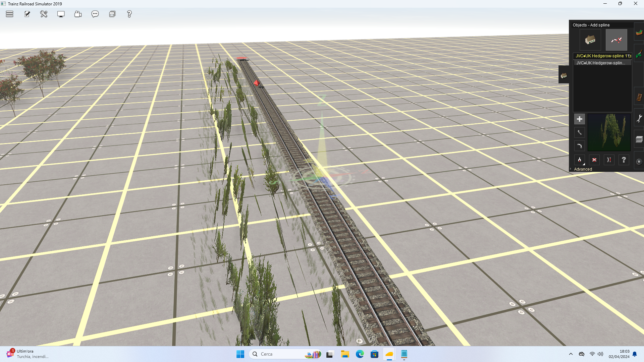Select JVC UK Hedgerow-spline list entry
Image resolution: width=644 pixels, height=362 pixels.
point(603,63)
